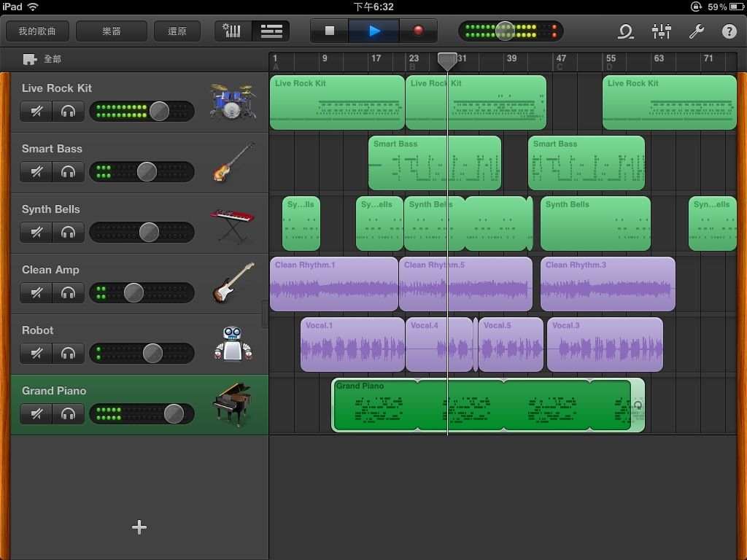Select the Live Rock Kit drum icon
Viewport: 747px width, 560px height.
tap(233, 102)
